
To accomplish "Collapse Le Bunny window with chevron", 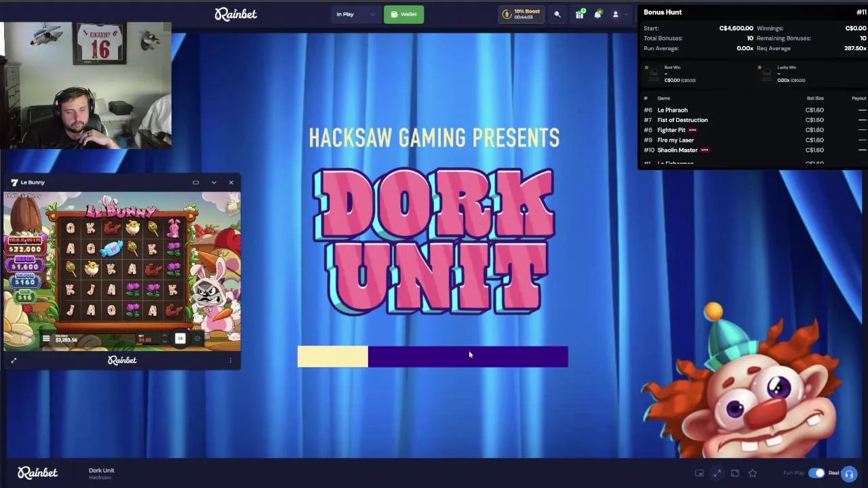I will tap(214, 182).
